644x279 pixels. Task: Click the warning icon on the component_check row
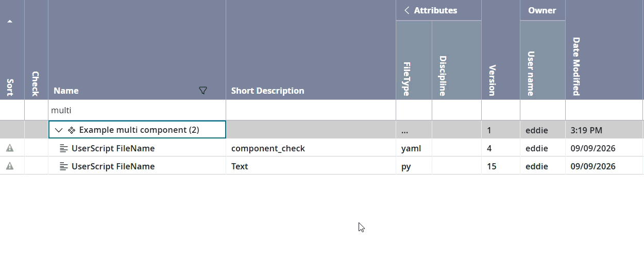coord(10,148)
